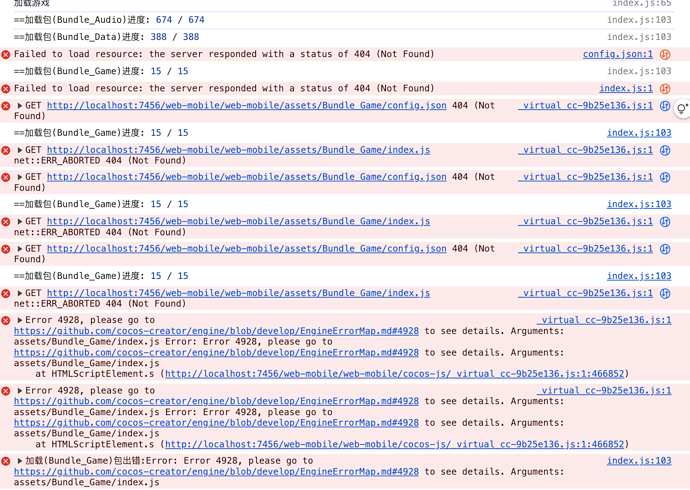Viewport: 690px width, 490px height.
Task: Open the HTMLScriptElement.s stack link in the first Error 4928
Action: tap(394, 374)
